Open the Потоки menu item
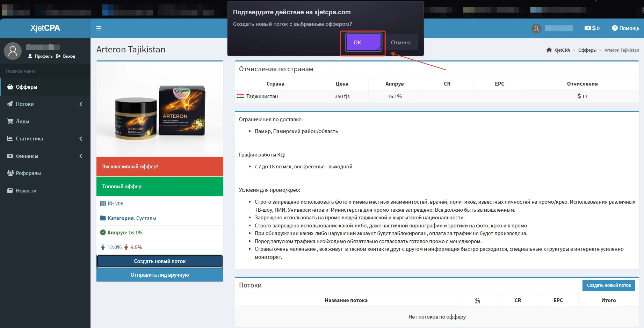Image resolution: width=644 pixels, height=328 pixels. click(x=45, y=104)
